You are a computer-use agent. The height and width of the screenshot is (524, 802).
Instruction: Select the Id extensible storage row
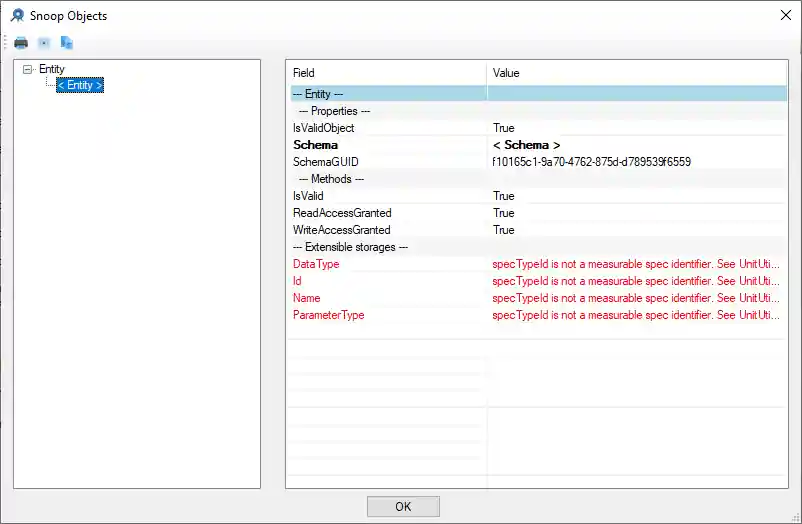(298, 281)
